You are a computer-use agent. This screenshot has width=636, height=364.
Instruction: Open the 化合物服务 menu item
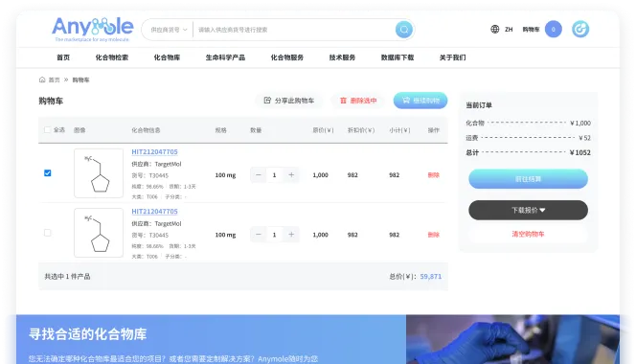[x=287, y=57]
